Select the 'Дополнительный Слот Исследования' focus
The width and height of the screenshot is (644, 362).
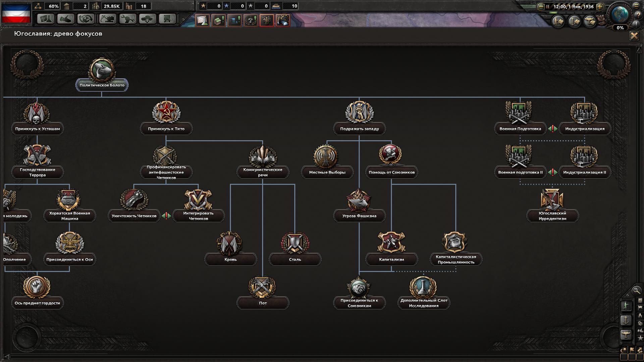[424, 292]
